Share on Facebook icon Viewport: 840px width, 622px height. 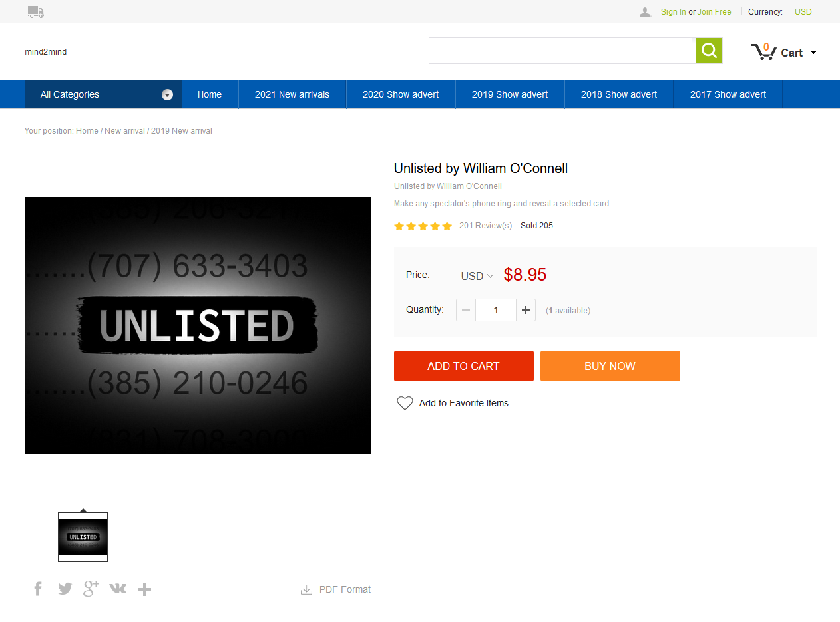point(38,589)
